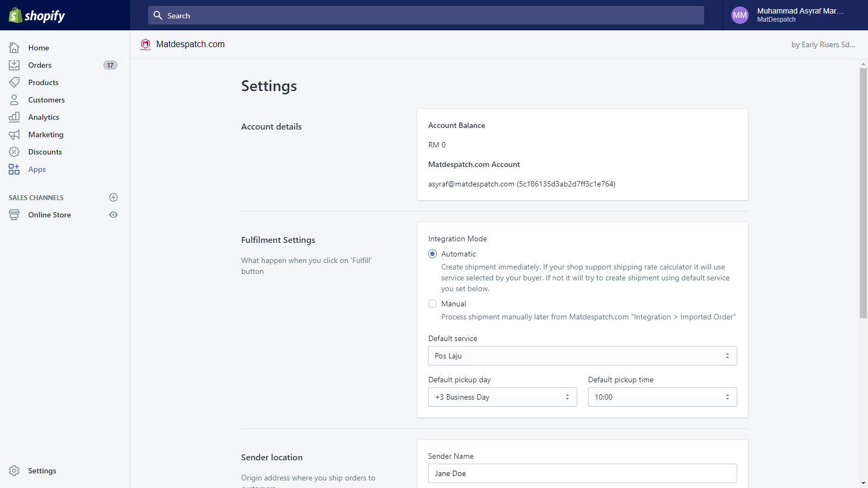Click the Discounts badge icon
Image resolution: width=868 pixels, height=488 pixels.
(14, 152)
